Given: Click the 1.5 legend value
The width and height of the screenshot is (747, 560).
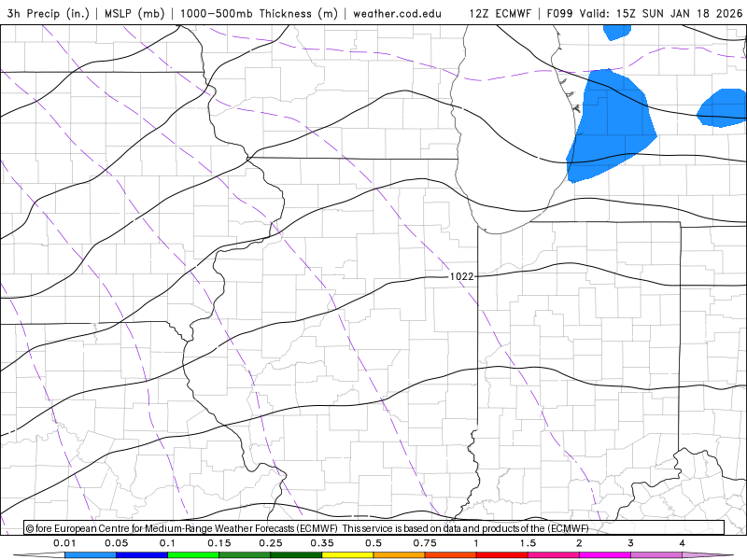Looking at the screenshot, I should pos(528,543).
